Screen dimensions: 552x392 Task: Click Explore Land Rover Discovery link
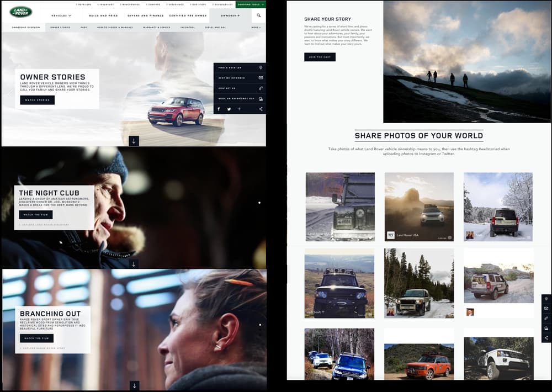[x=44, y=225]
